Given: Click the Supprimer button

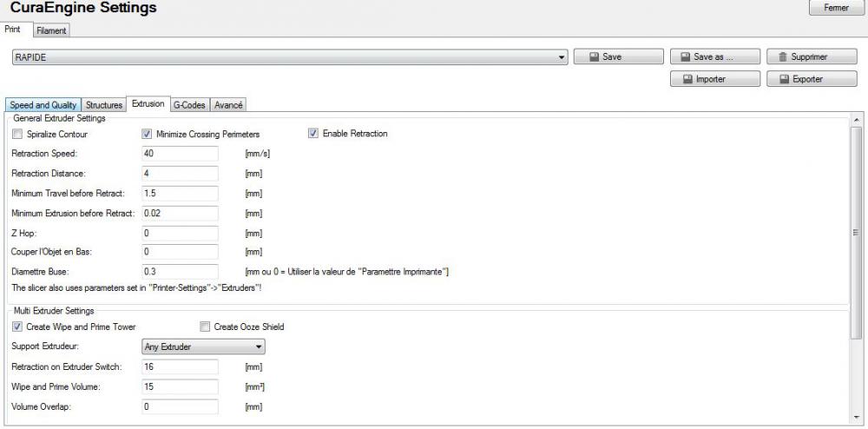Looking at the screenshot, I should tap(812, 57).
